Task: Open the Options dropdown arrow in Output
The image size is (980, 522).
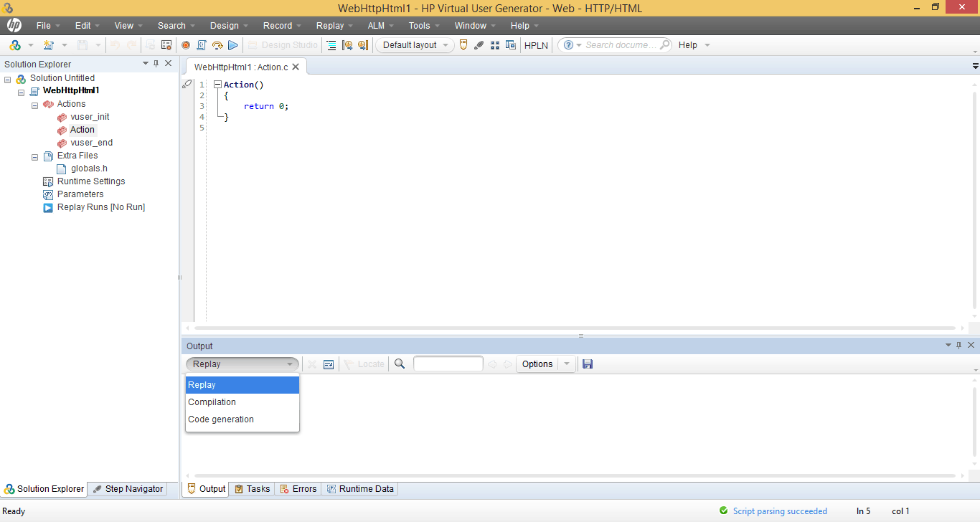Action: pyautogui.click(x=567, y=364)
